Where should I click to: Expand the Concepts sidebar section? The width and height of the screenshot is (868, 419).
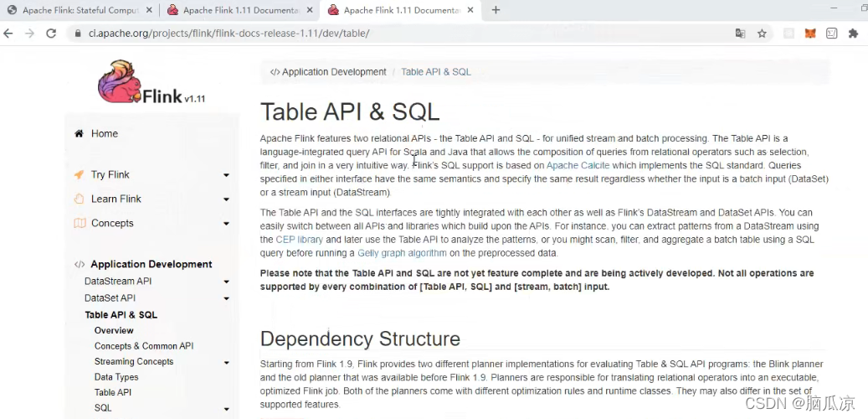tap(226, 224)
